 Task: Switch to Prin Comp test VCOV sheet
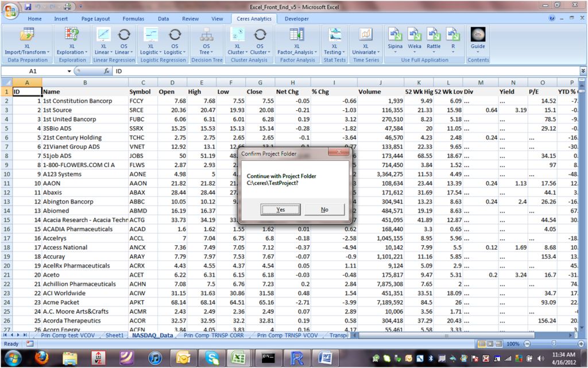(68, 335)
